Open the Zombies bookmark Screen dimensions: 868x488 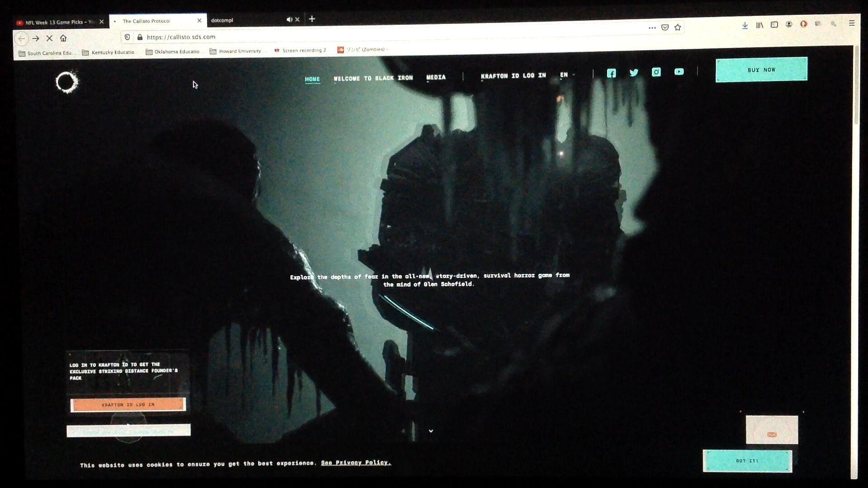(x=363, y=49)
